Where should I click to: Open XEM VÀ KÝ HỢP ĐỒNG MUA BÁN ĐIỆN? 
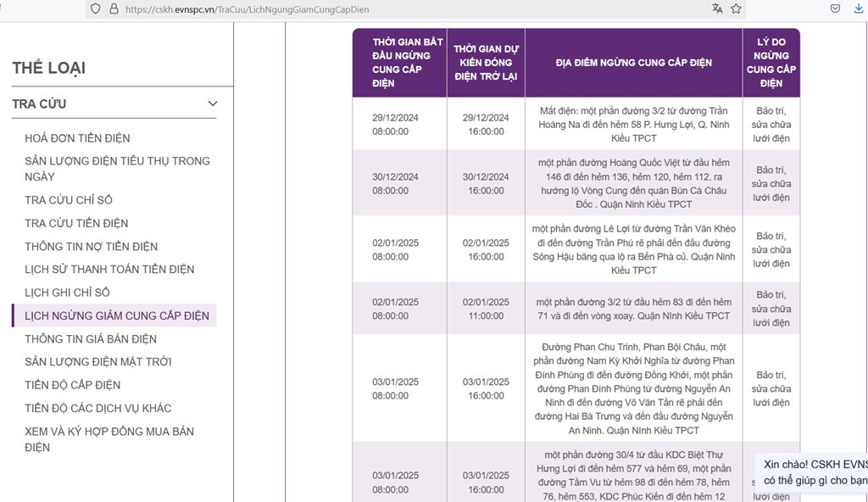click(x=109, y=439)
